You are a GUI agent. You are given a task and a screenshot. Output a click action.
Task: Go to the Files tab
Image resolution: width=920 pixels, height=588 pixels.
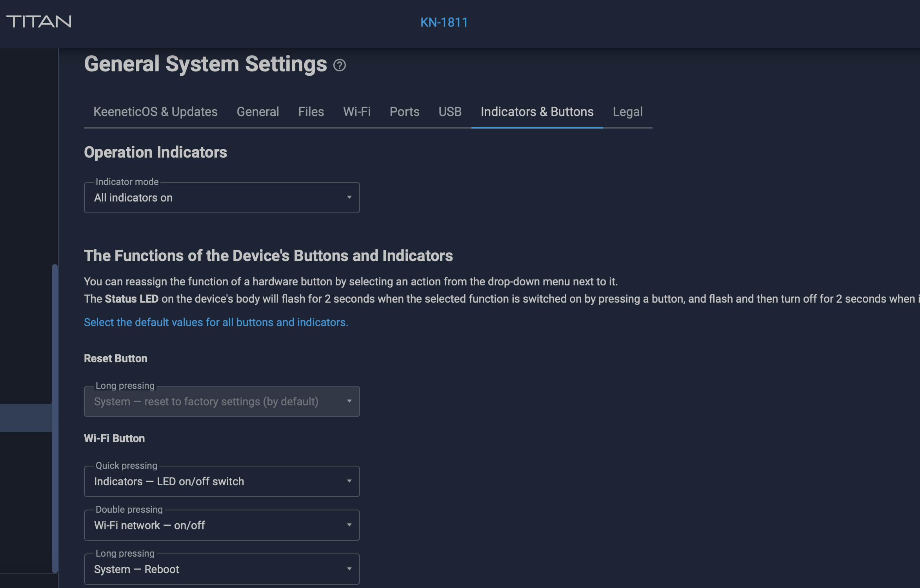coord(311,112)
